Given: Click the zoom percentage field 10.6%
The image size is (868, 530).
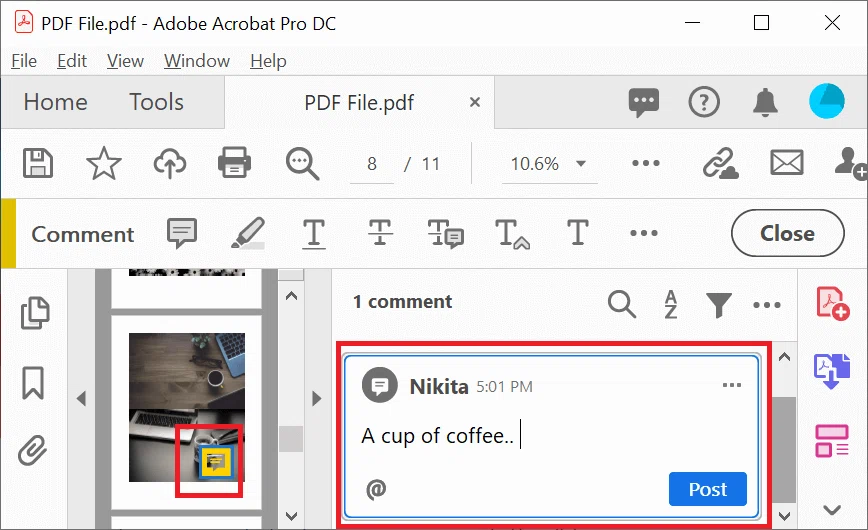Looking at the screenshot, I should pos(535,164).
